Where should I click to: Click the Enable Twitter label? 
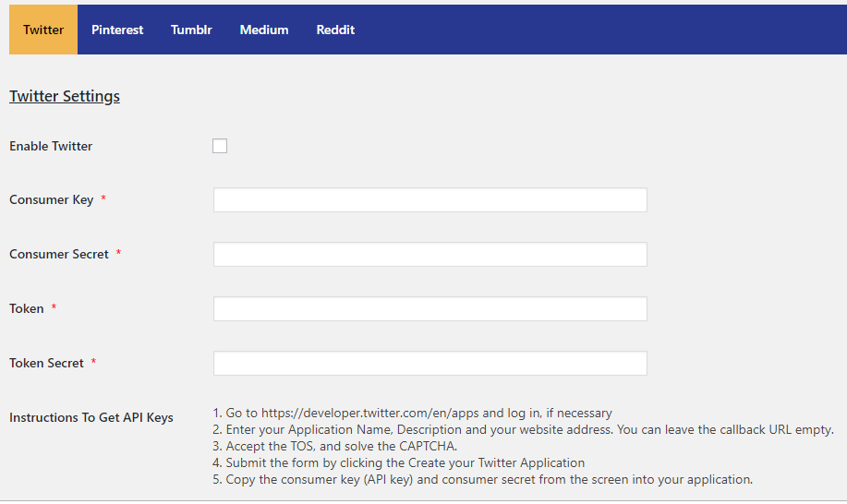(51, 146)
